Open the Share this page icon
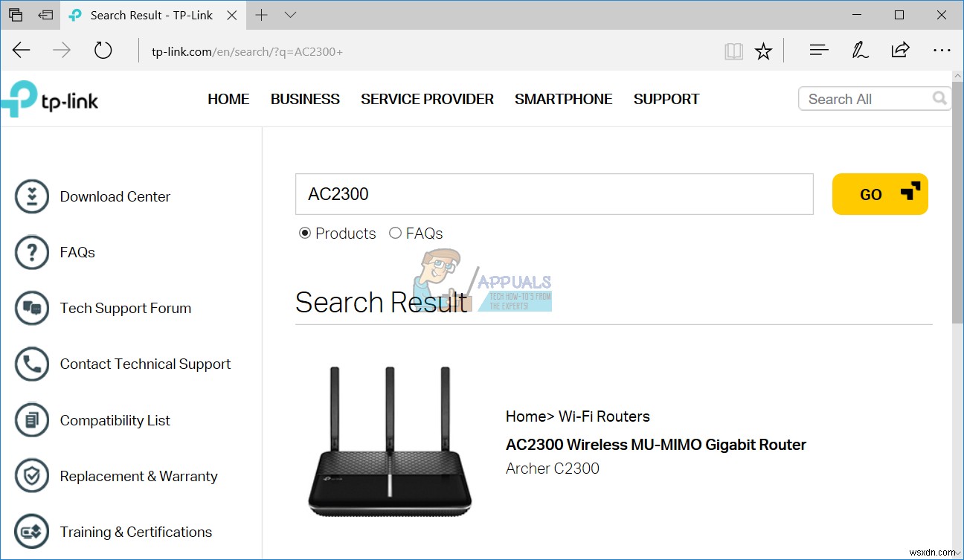 pos(900,51)
